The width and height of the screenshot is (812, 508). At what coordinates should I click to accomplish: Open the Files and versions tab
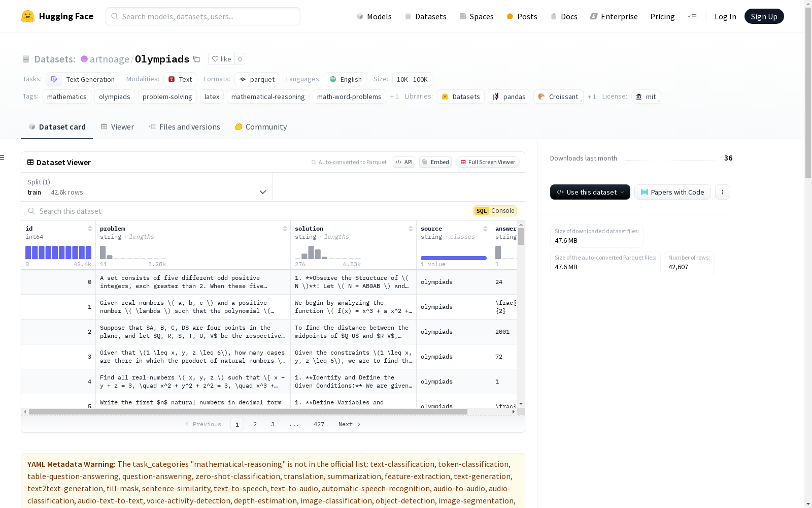[x=184, y=127]
